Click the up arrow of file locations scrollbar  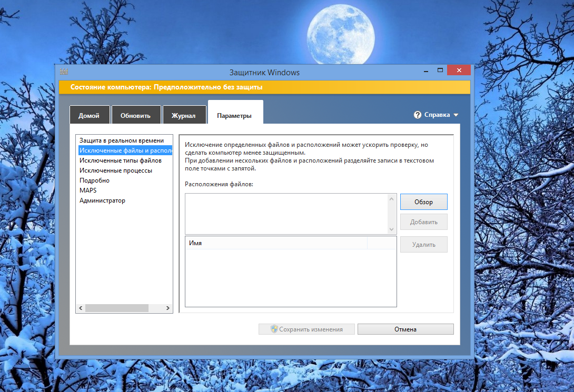pos(391,199)
